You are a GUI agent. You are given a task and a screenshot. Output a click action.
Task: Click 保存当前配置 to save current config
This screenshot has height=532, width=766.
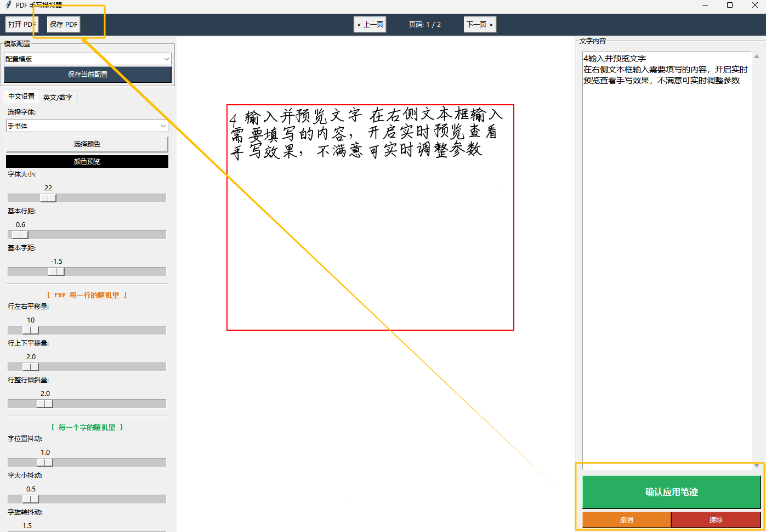tap(88, 75)
